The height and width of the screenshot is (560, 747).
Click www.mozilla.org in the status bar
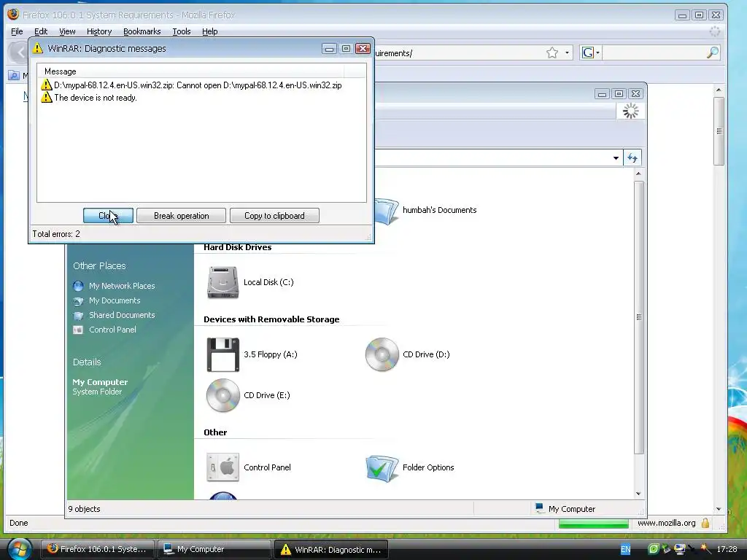coord(667,523)
